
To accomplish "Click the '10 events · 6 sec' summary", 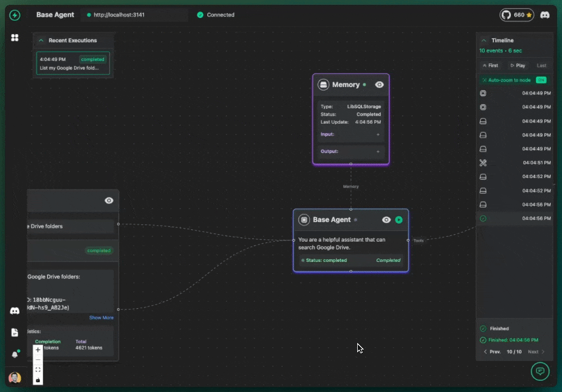I will pos(500,51).
